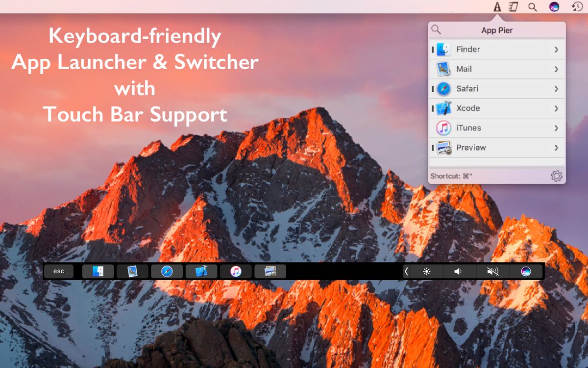Adjust brightness from the Touch Bar

click(x=427, y=270)
